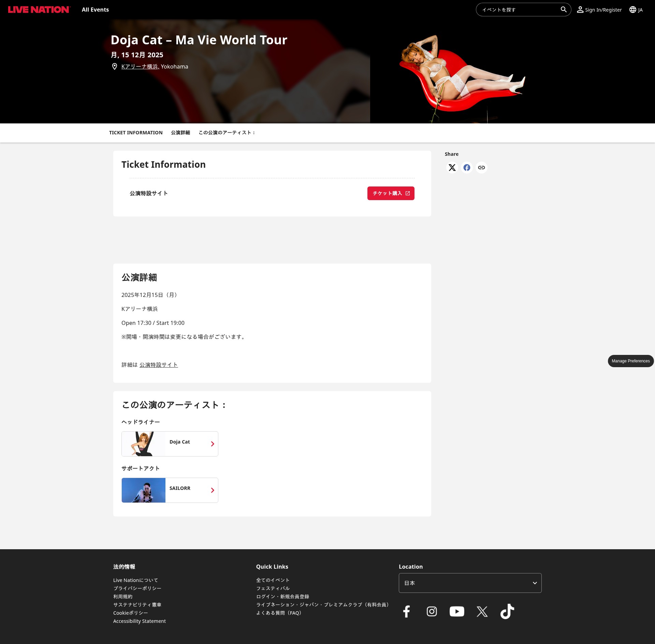Click the Open 17:30 / Start 19:00 text

(153, 323)
